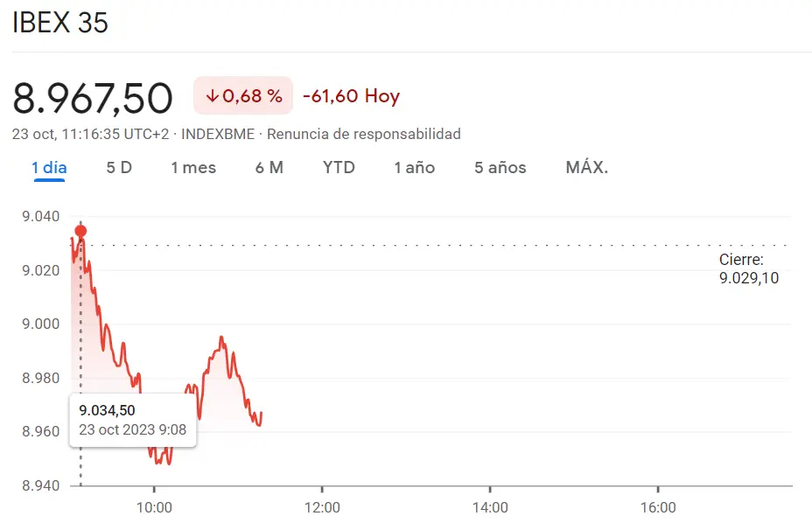The image size is (812, 530).
Task: Select the red price marker dot
Action: click(80, 230)
